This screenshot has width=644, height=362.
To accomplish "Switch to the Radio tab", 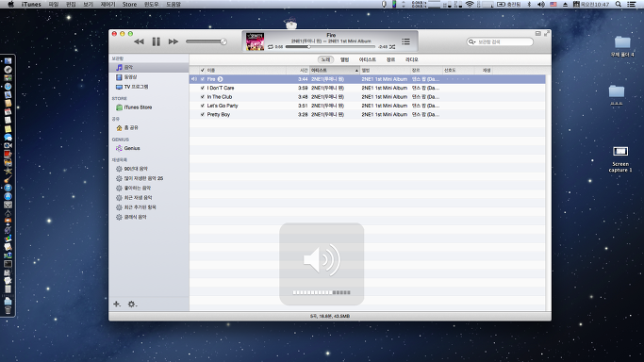I will click(x=411, y=59).
